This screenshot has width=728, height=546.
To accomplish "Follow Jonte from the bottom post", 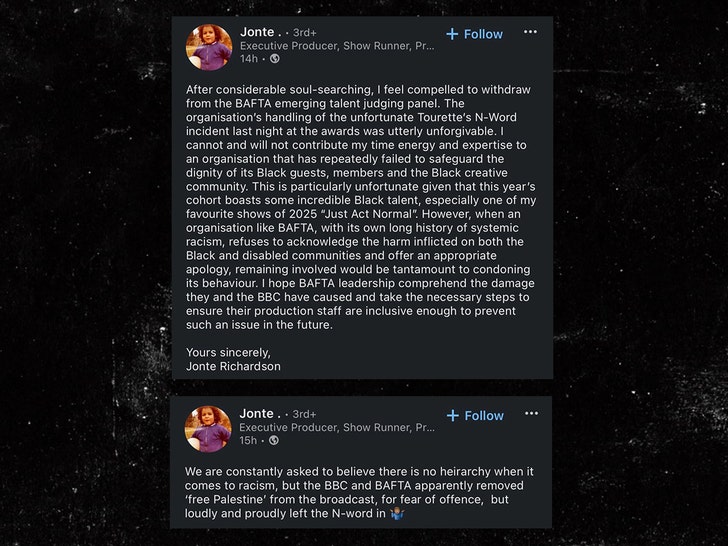I will pyautogui.click(x=475, y=416).
